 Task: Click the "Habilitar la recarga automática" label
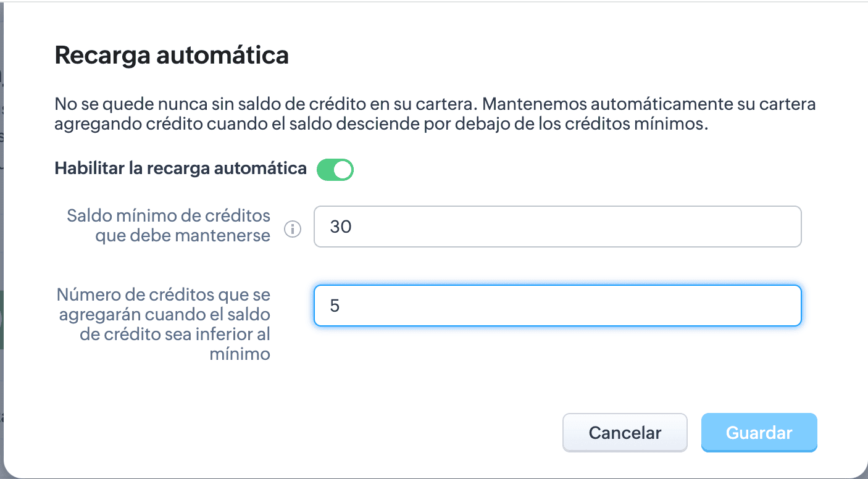[x=180, y=168]
